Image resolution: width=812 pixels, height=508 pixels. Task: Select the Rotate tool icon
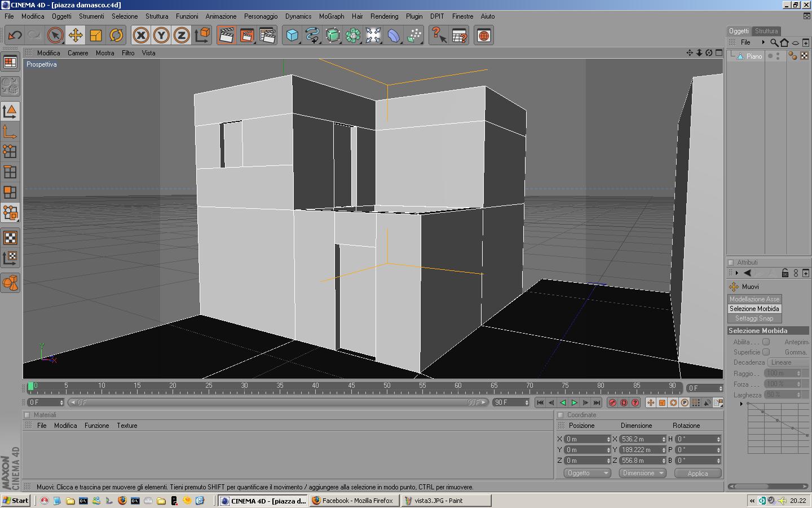pyautogui.click(x=116, y=36)
